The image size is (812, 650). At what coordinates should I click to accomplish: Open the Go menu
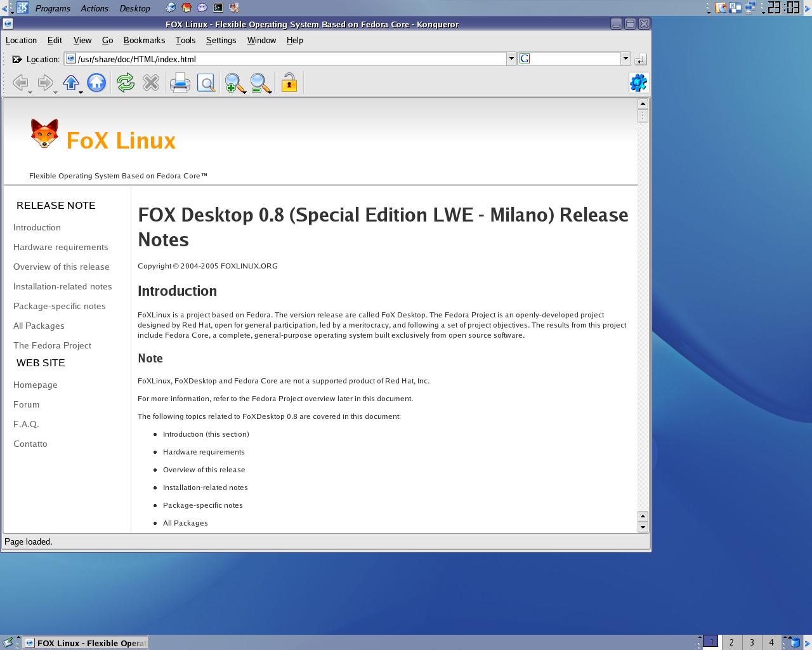click(107, 40)
